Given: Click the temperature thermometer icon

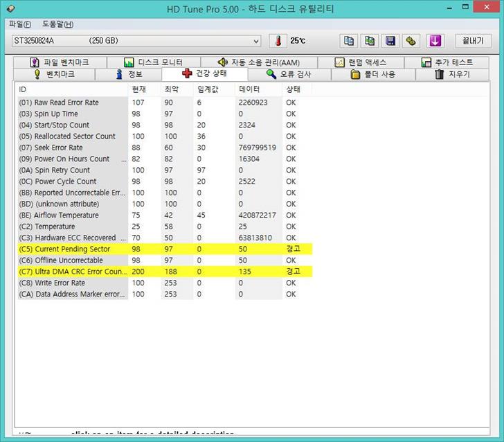Looking at the screenshot, I should [x=278, y=41].
